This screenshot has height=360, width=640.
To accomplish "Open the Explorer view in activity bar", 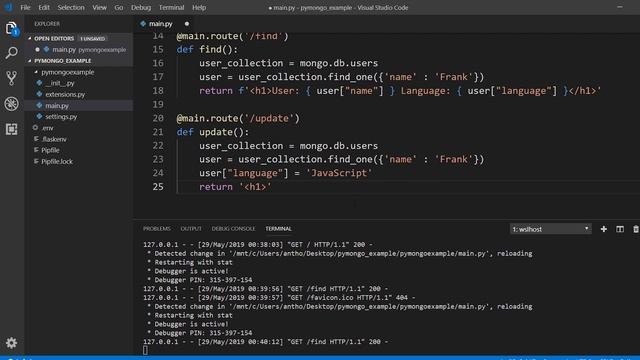I will (11, 29).
